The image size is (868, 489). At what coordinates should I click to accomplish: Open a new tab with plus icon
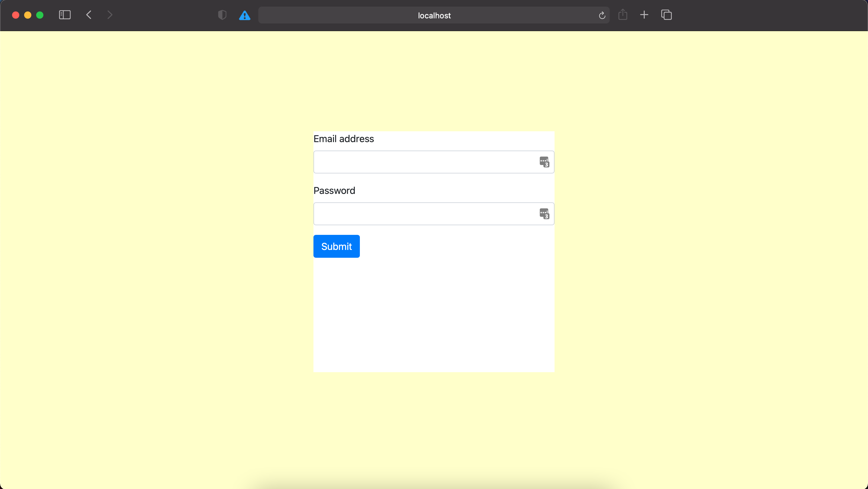[x=644, y=15]
